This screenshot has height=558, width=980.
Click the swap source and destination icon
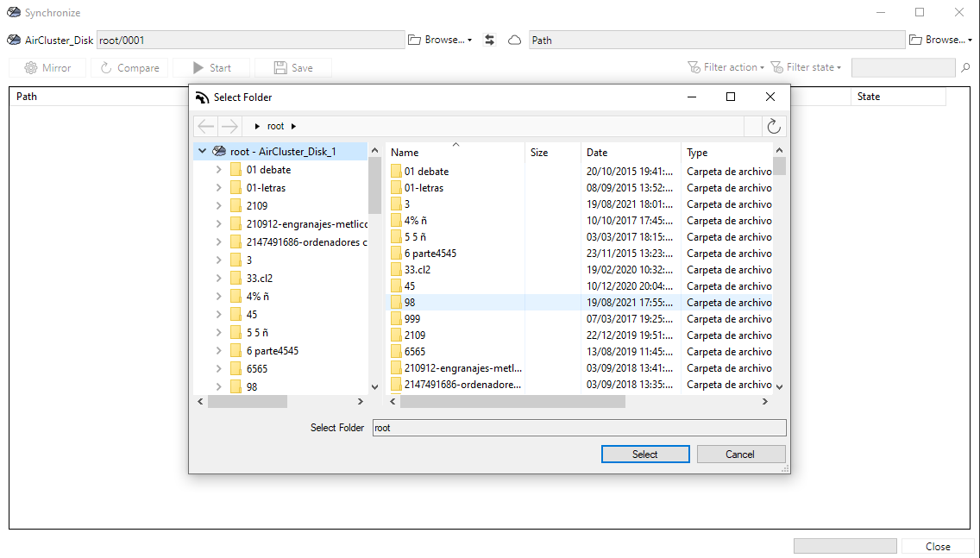pyautogui.click(x=489, y=40)
